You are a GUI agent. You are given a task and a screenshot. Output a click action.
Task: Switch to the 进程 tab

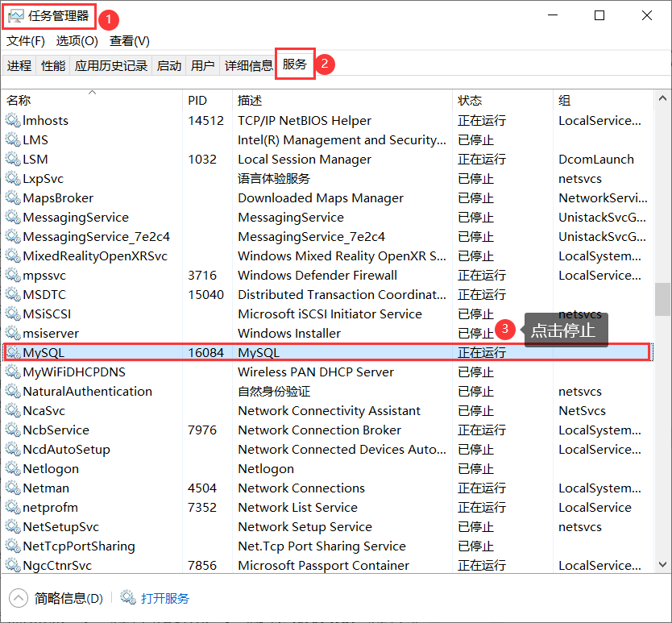(x=19, y=65)
